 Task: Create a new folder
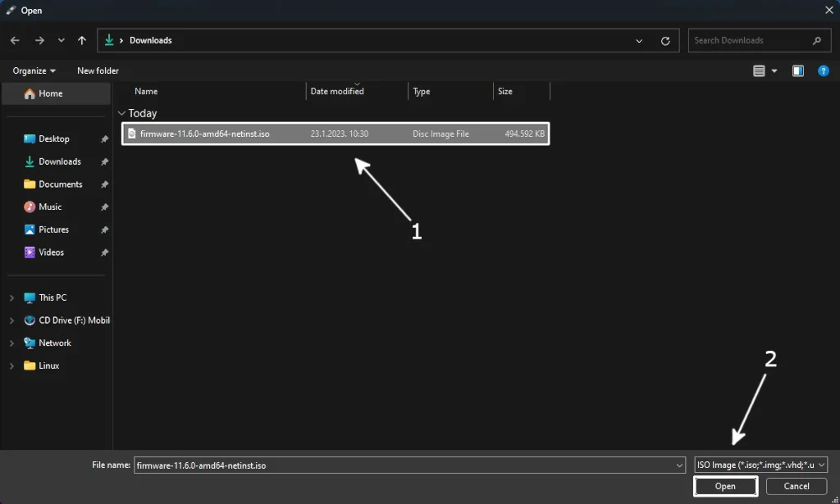point(97,70)
